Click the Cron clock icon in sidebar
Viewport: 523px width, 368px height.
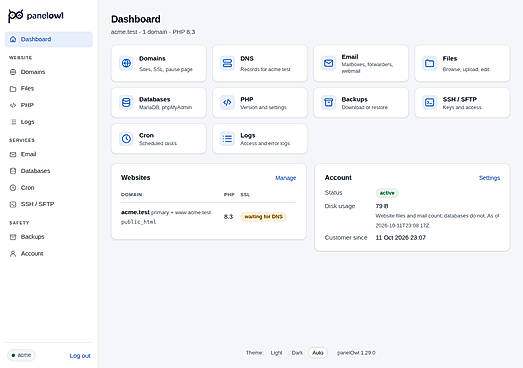(13, 188)
